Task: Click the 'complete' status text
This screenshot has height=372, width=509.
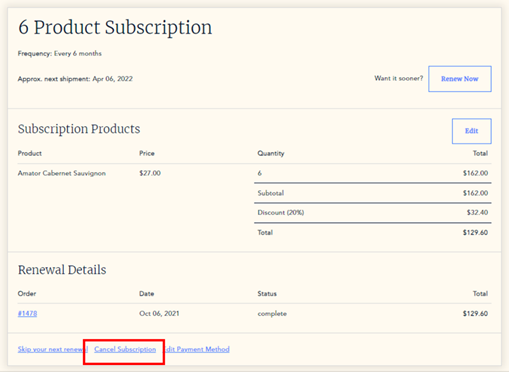Action: [272, 314]
